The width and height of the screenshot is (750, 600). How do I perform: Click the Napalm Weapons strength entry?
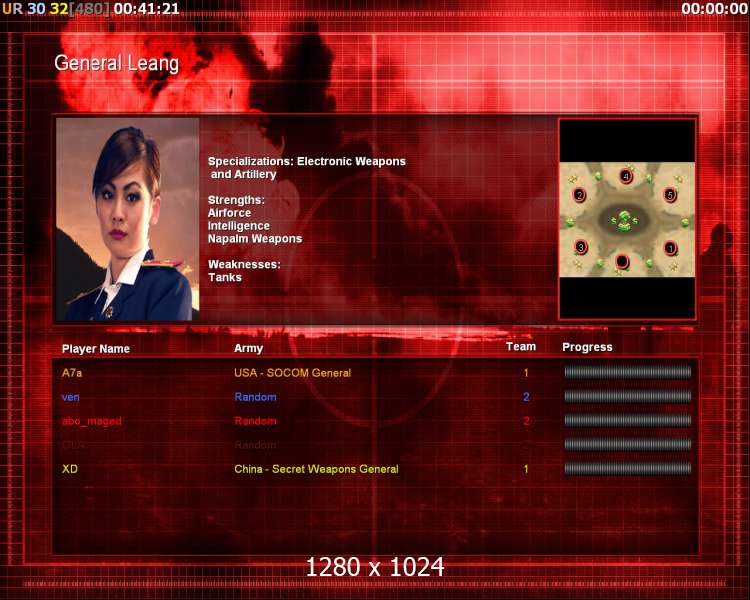[255, 239]
